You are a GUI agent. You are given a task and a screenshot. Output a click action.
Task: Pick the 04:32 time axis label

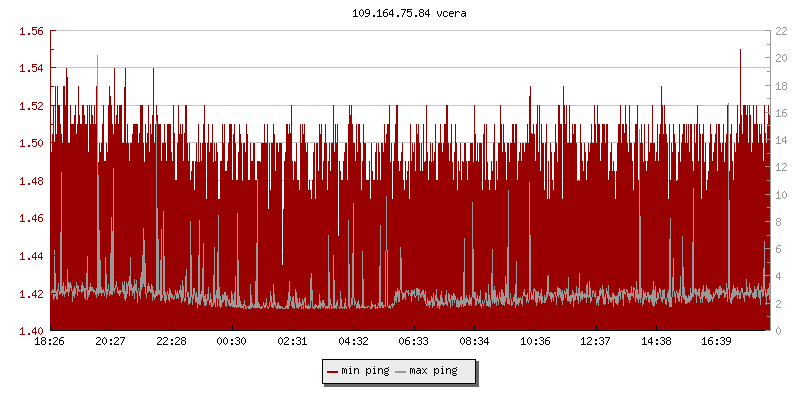point(353,341)
